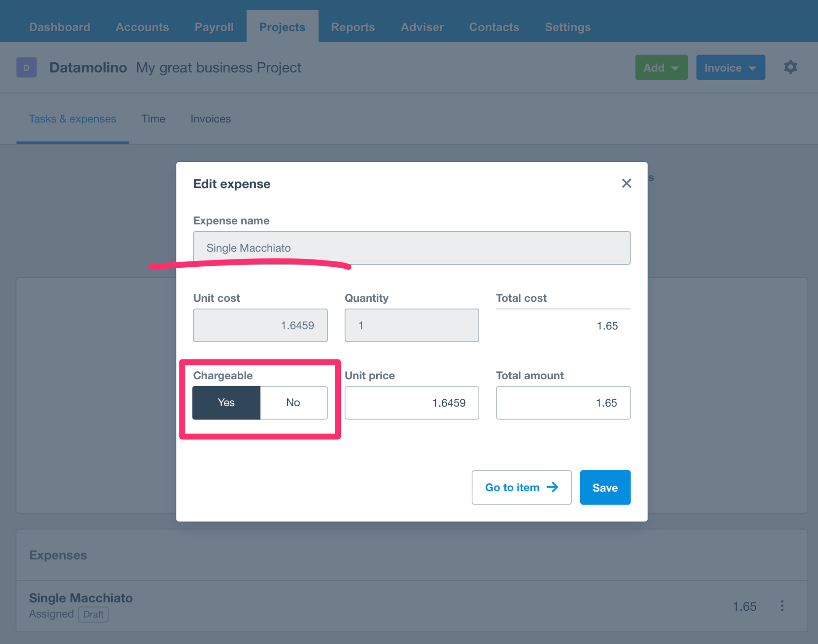Click the Draft status badge
The height and width of the screenshot is (644, 818).
[x=93, y=614]
